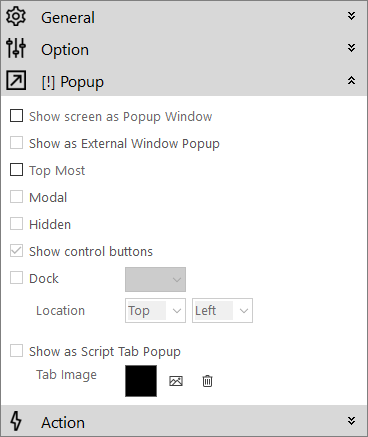
Task: Check the Top Most option
Action: coord(16,170)
